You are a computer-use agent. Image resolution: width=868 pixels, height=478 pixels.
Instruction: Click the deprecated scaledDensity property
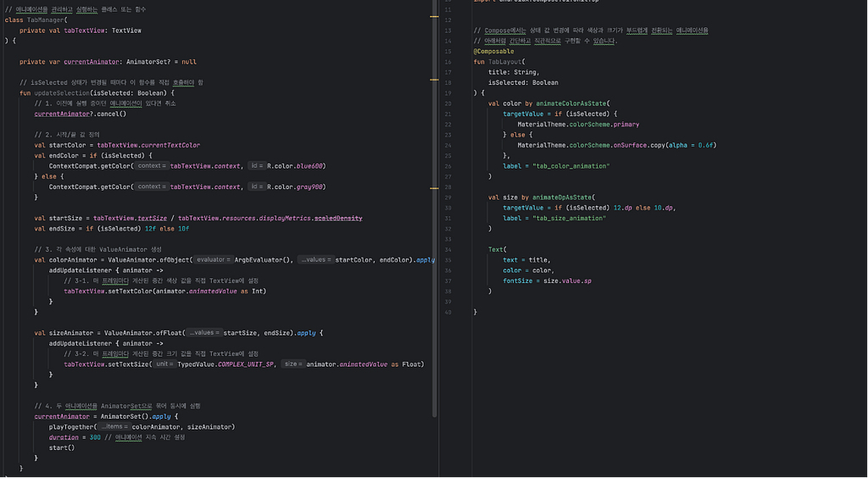[x=338, y=218]
